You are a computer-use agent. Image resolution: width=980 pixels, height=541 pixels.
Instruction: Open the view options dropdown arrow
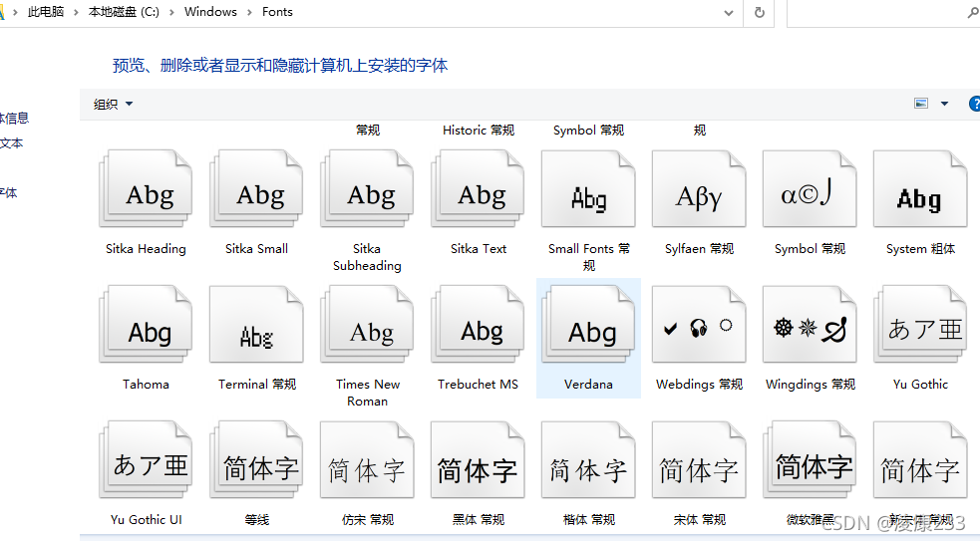point(944,104)
